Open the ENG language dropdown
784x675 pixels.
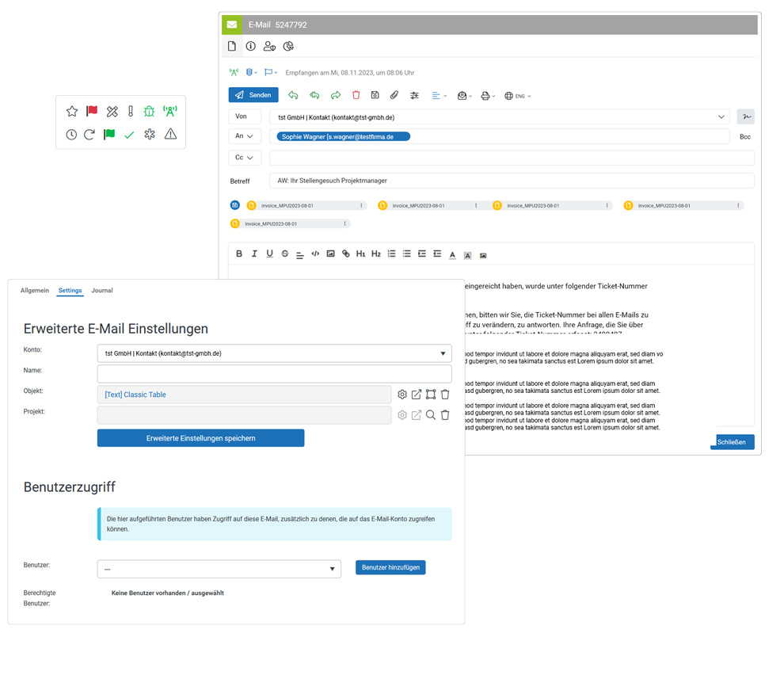518,96
